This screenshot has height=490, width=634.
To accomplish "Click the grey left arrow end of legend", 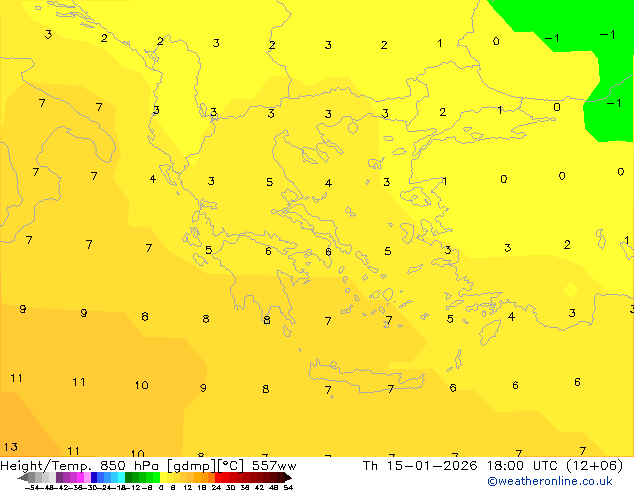I will coord(23,477).
